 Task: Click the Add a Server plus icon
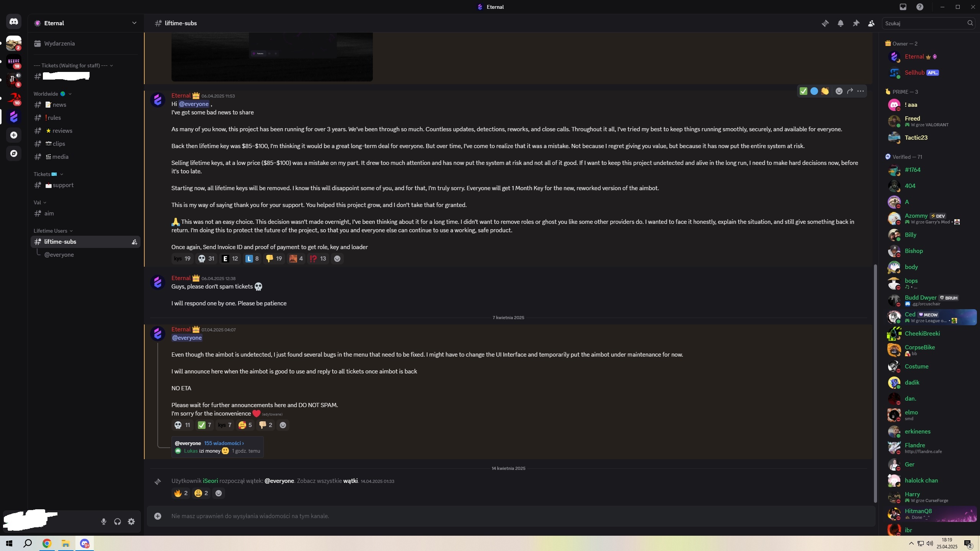[x=14, y=135]
